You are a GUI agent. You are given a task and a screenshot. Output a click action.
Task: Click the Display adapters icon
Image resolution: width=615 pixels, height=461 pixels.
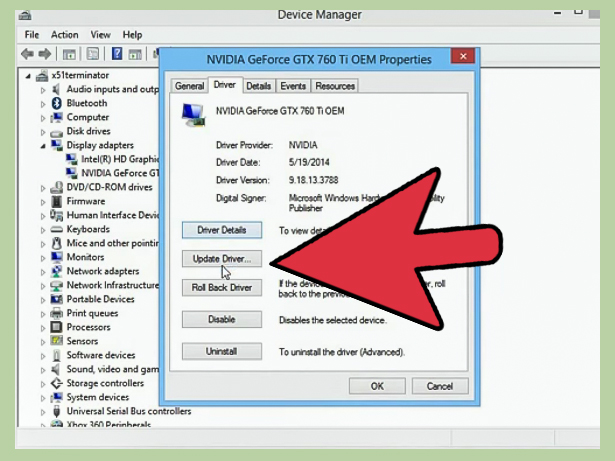coord(57,145)
